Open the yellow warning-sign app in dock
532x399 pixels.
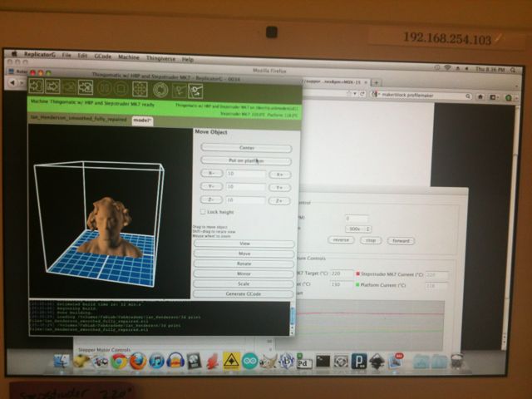coord(231,361)
